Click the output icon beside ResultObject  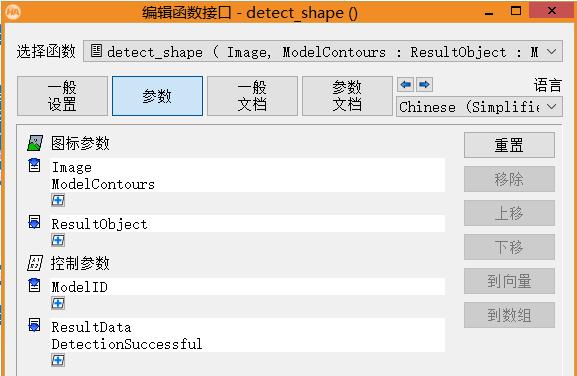coord(35,222)
